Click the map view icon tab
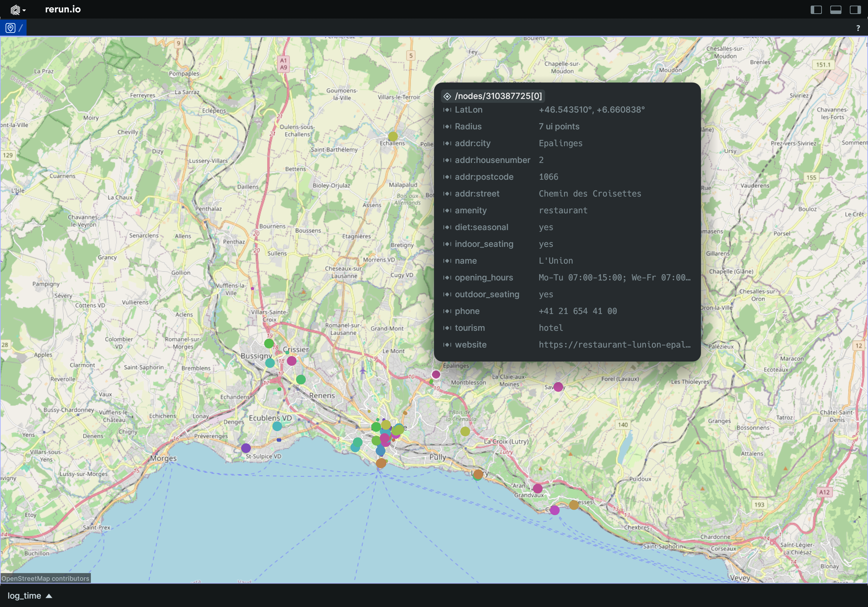This screenshot has width=868, height=607. 10,28
